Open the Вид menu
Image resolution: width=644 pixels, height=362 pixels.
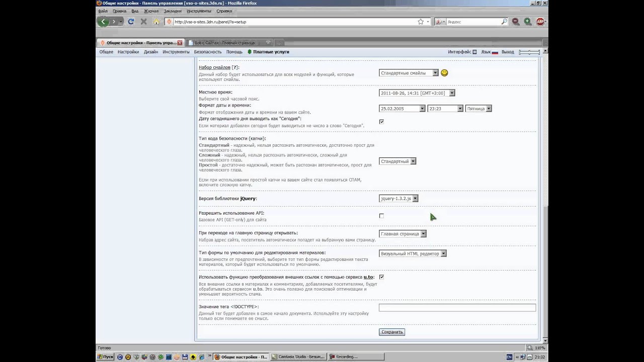point(135,11)
